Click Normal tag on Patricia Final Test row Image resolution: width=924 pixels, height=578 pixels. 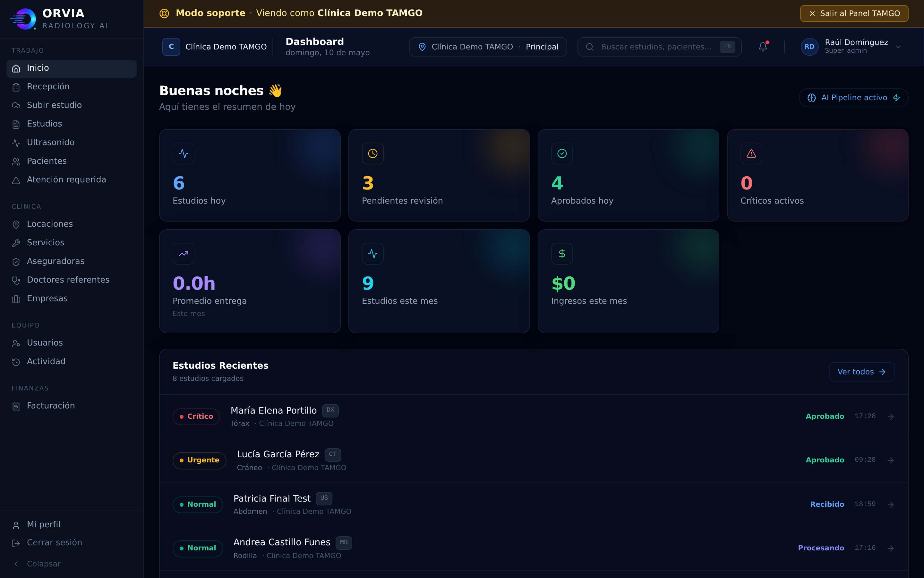(x=198, y=504)
